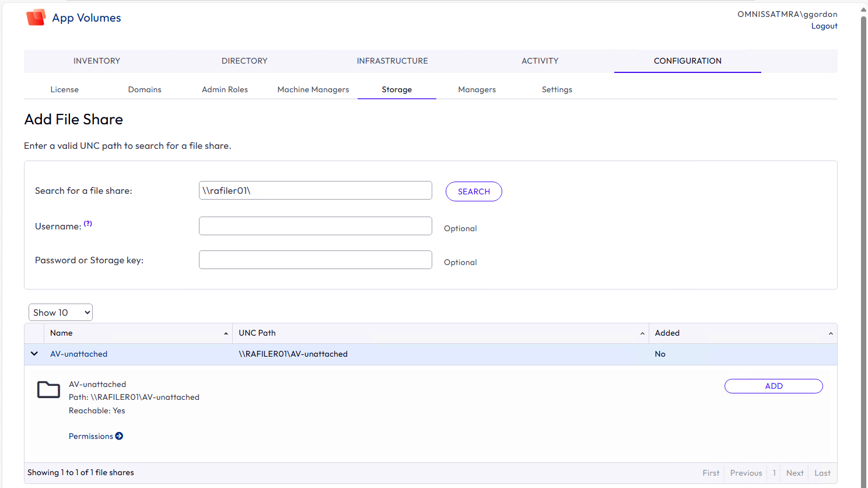Image resolution: width=868 pixels, height=488 pixels.
Task: Click the Logout link
Action: click(824, 26)
